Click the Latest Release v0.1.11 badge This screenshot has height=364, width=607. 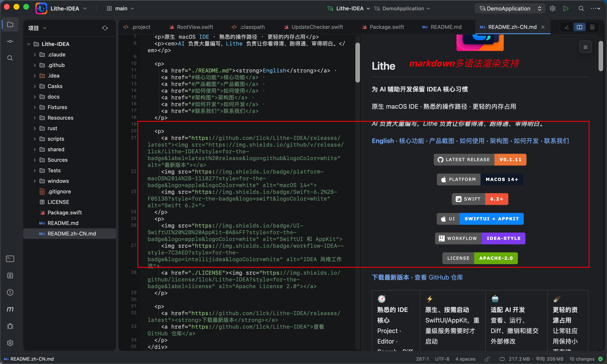click(x=480, y=160)
